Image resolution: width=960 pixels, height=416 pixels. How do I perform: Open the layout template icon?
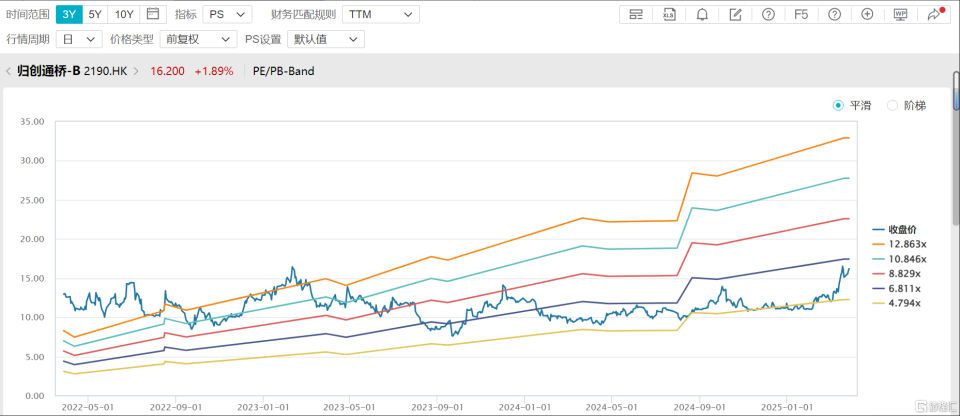636,15
